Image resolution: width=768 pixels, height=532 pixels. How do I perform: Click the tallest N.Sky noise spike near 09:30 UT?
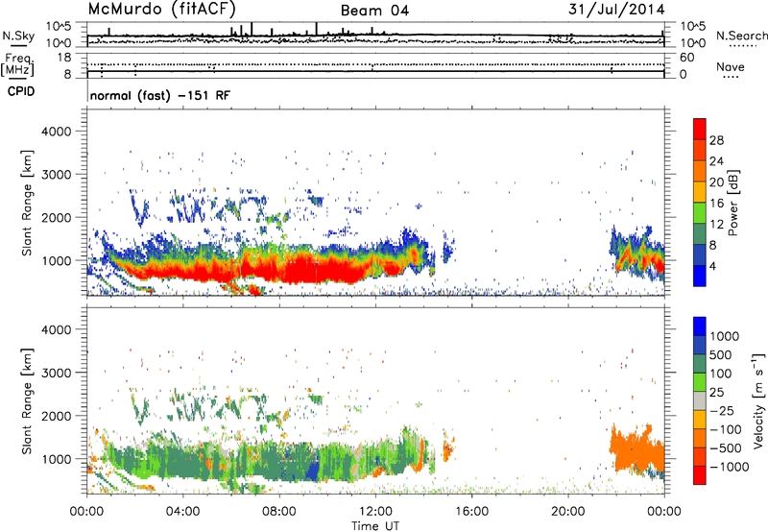[x=317, y=29]
